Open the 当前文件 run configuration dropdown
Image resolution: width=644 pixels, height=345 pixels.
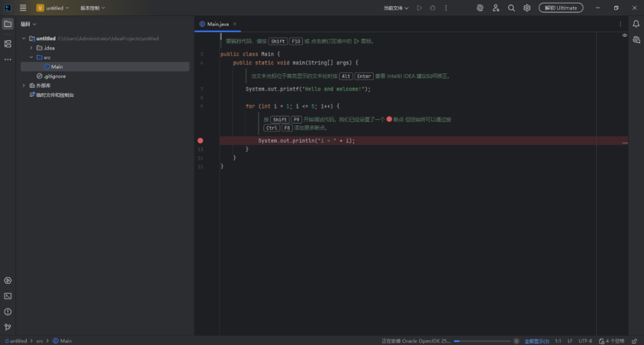point(396,8)
